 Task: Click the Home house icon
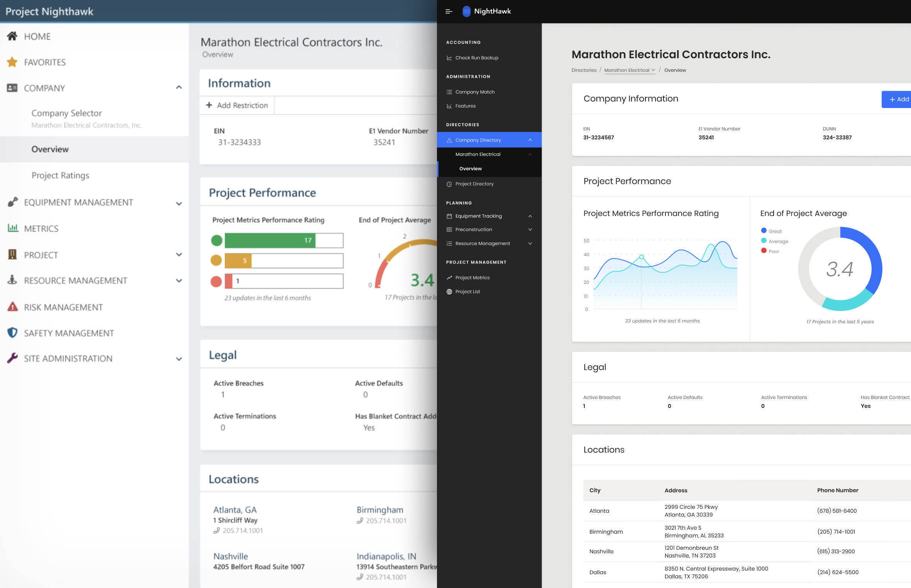click(12, 36)
